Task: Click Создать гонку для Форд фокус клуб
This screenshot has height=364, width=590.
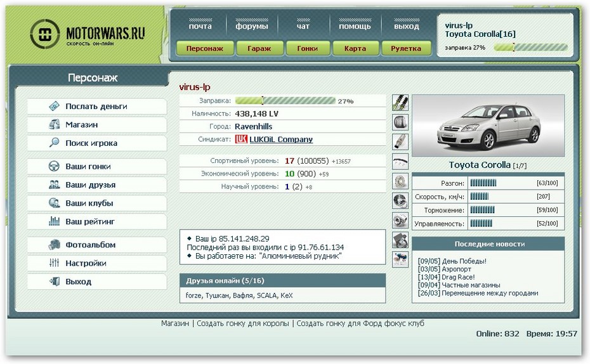Action: pos(360,323)
